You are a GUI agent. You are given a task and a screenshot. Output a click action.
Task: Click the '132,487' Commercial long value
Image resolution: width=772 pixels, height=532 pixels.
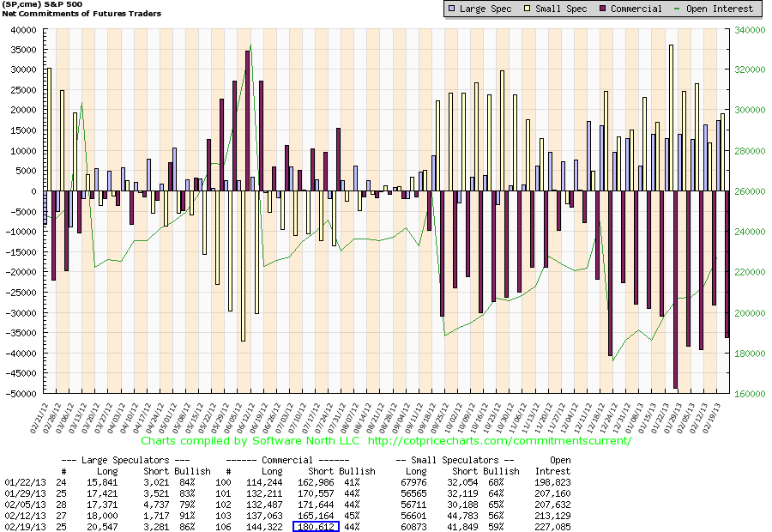pyautogui.click(x=264, y=505)
